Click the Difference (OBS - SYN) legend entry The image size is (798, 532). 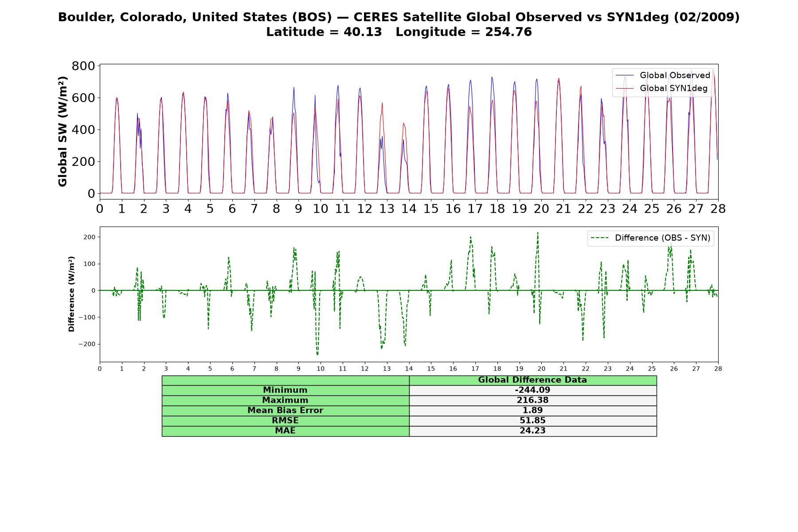click(651, 238)
